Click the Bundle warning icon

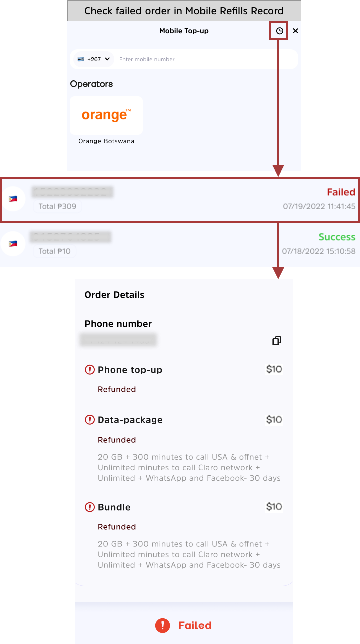tap(90, 507)
